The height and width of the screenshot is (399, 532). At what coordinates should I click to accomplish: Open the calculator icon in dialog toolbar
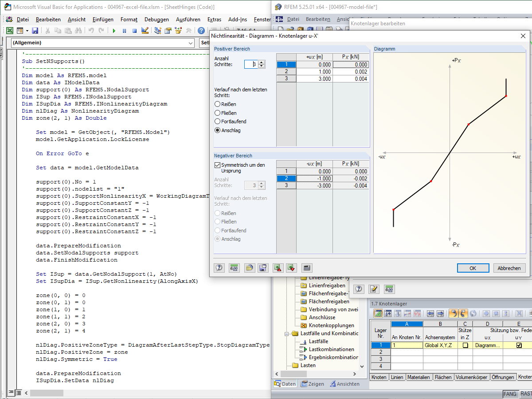coord(306,268)
